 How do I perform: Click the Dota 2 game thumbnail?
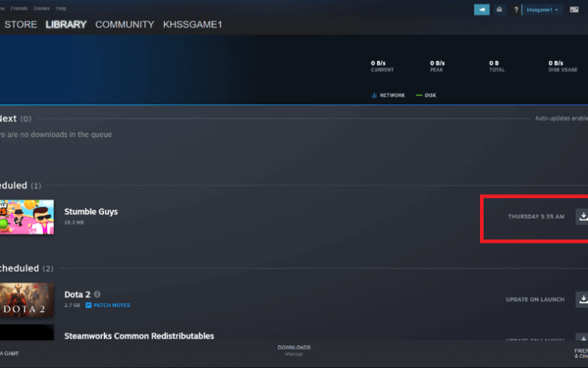click(26, 300)
